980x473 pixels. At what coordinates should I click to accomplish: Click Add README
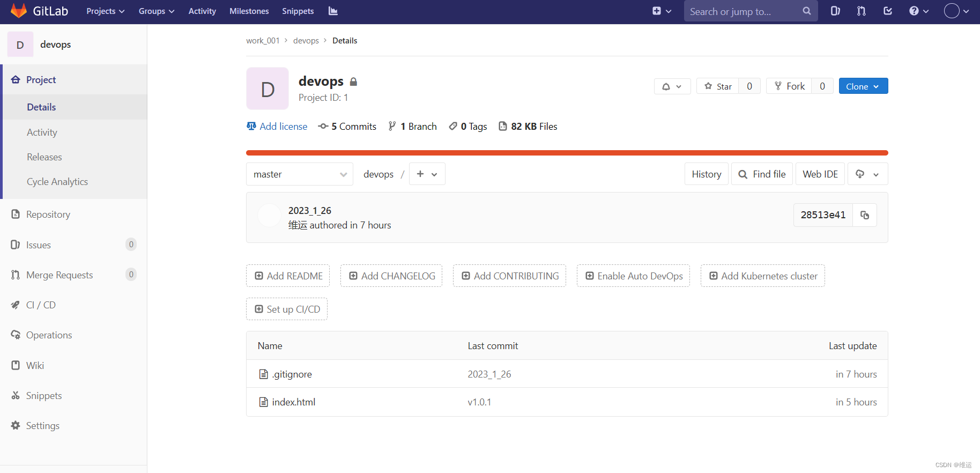pos(288,276)
